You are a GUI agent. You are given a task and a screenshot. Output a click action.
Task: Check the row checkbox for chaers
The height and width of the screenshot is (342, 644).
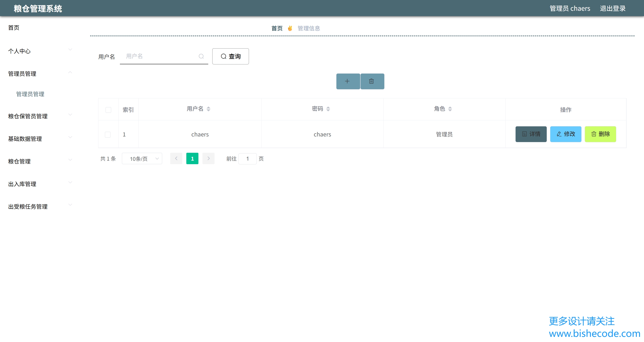click(x=108, y=134)
